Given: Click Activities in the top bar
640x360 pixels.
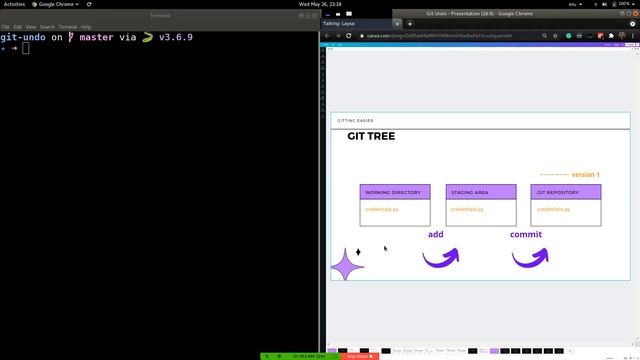Looking at the screenshot, I should coord(14,4).
